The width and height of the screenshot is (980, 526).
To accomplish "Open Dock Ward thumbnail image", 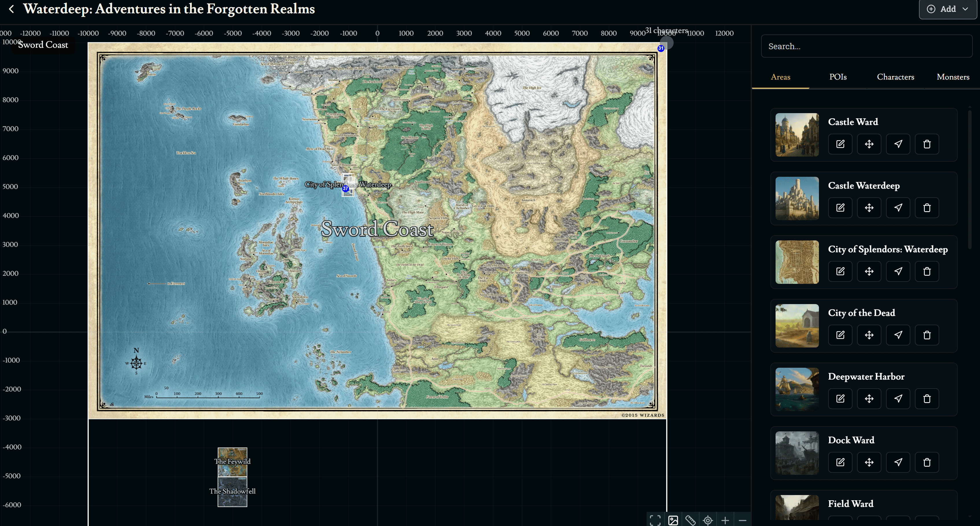I will coord(797,453).
